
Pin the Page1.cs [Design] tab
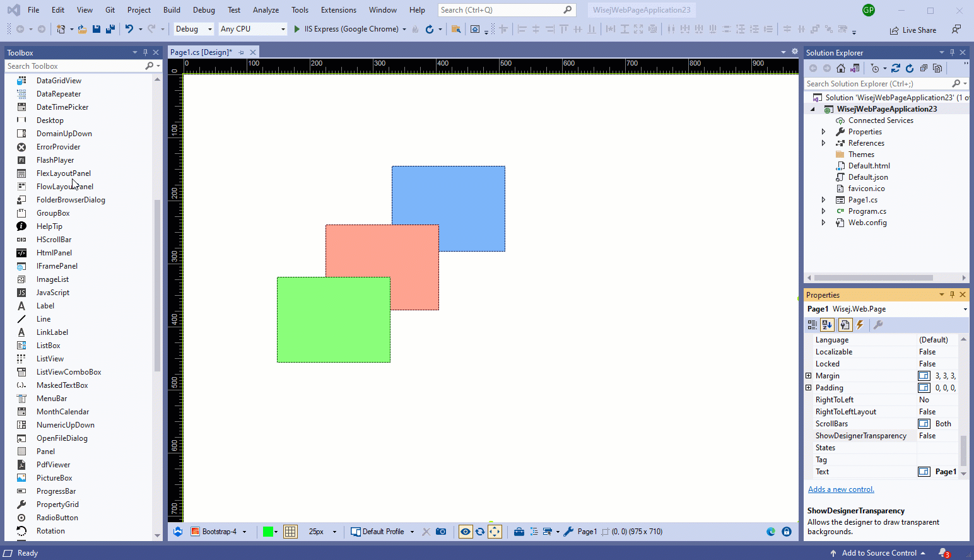[x=242, y=52]
